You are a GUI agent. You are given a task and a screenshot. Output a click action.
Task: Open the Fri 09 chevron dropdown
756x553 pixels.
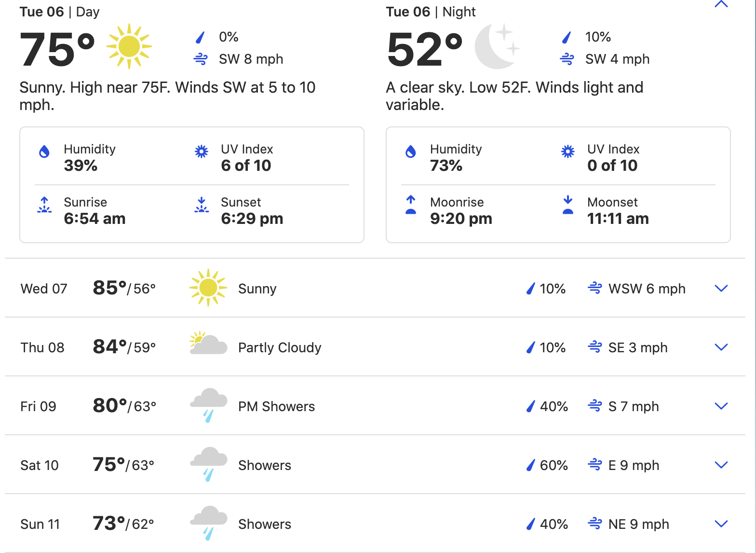point(721,406)
